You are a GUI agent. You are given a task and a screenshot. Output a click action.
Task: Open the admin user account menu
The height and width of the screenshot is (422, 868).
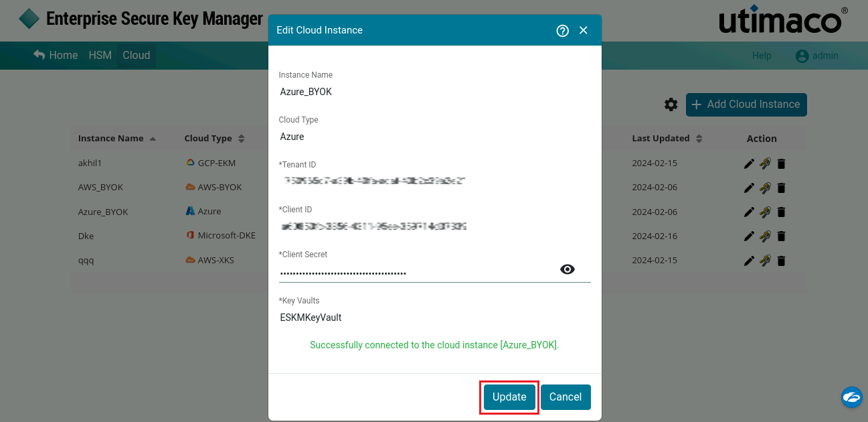[x=817, y=56]
